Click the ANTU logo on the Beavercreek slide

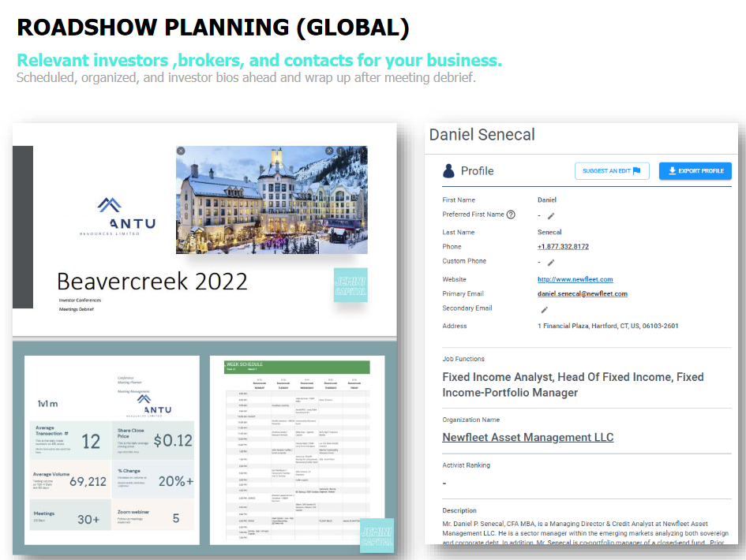[x=118, y=216]
